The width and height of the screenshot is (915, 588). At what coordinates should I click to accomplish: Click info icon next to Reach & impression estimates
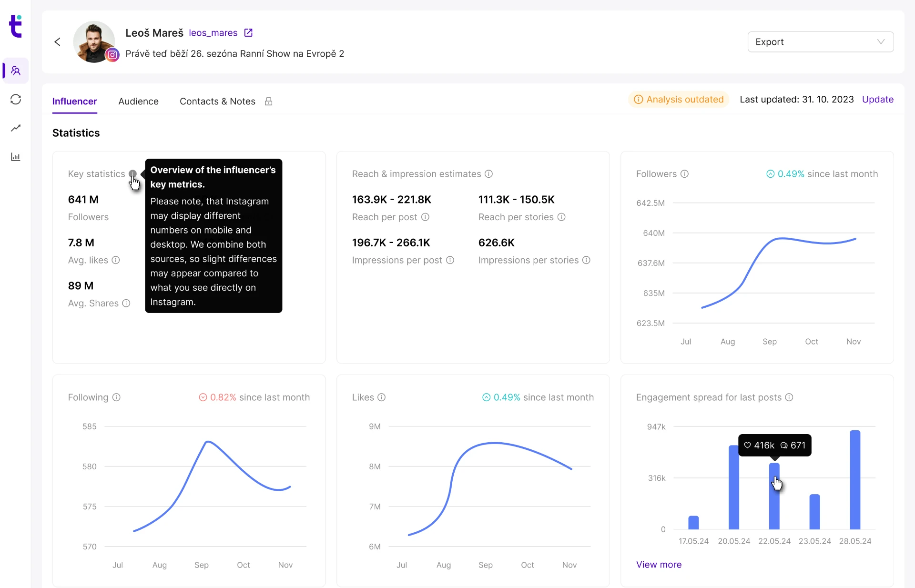click(489, 174)
